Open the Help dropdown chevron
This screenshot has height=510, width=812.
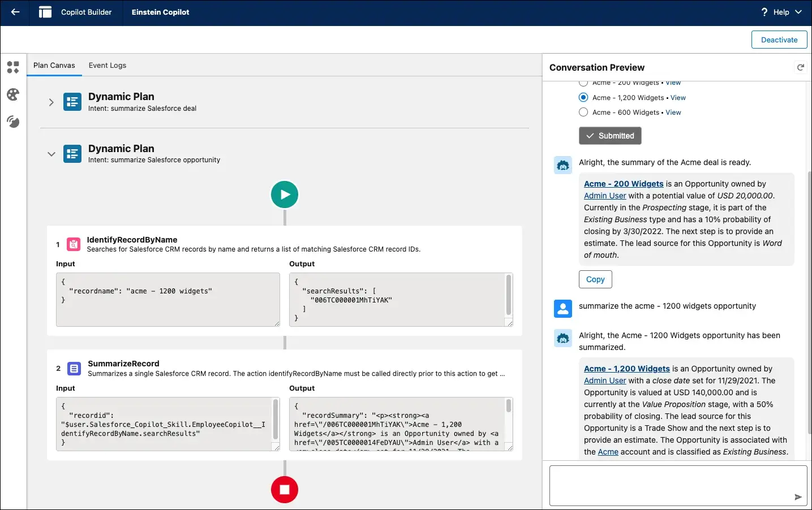pos(798,12)
